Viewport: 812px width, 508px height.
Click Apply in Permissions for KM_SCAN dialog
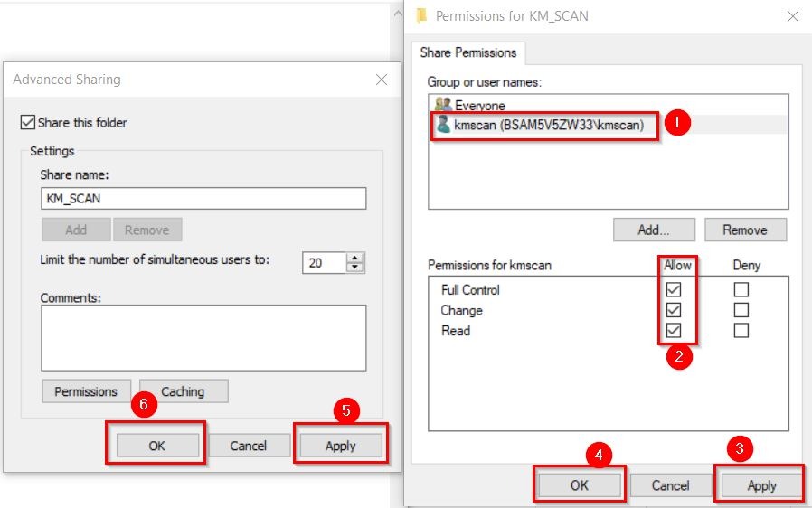[x=761, y=485]
